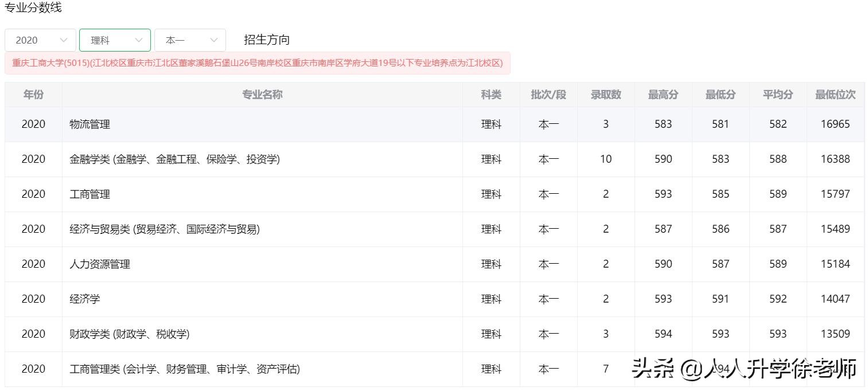Screen dimensions: 868x391
Task: Click the 经济学 major name
Action: [85, 299]
